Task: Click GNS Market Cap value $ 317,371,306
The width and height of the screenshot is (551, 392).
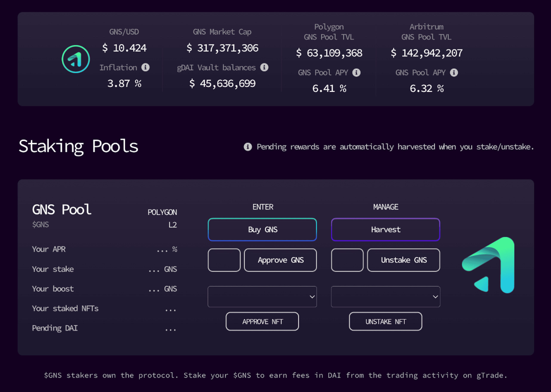Action: pos(222,48)
